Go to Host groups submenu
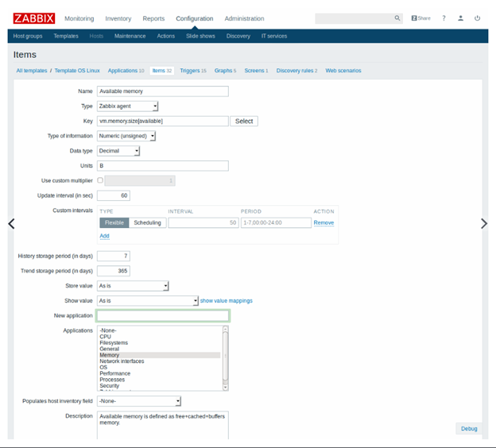 pos(28,36)
